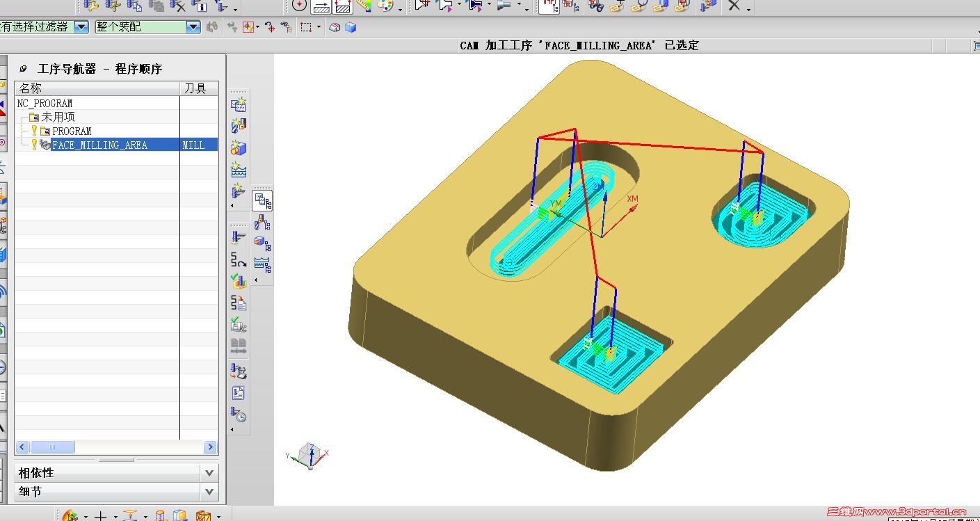Click the information icon in top toolbar

pyautogui.click(x=199, y=6)
